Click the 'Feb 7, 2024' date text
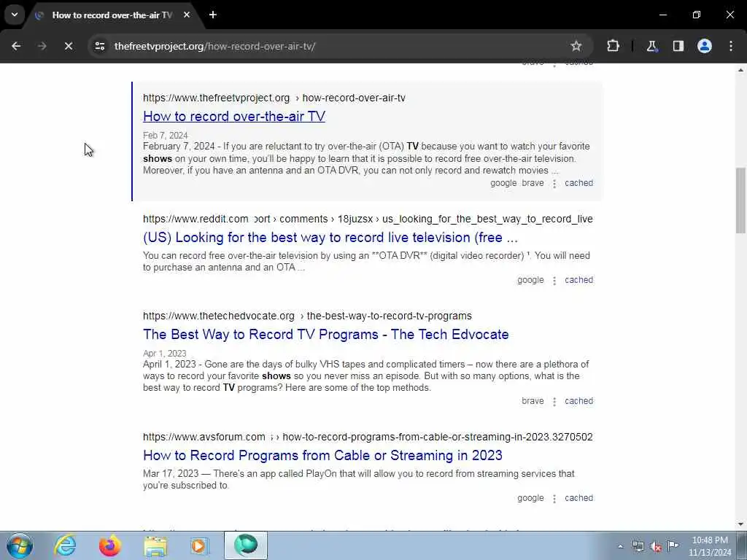The height and width of the screenshot is (560, 747). coord(166,135)
